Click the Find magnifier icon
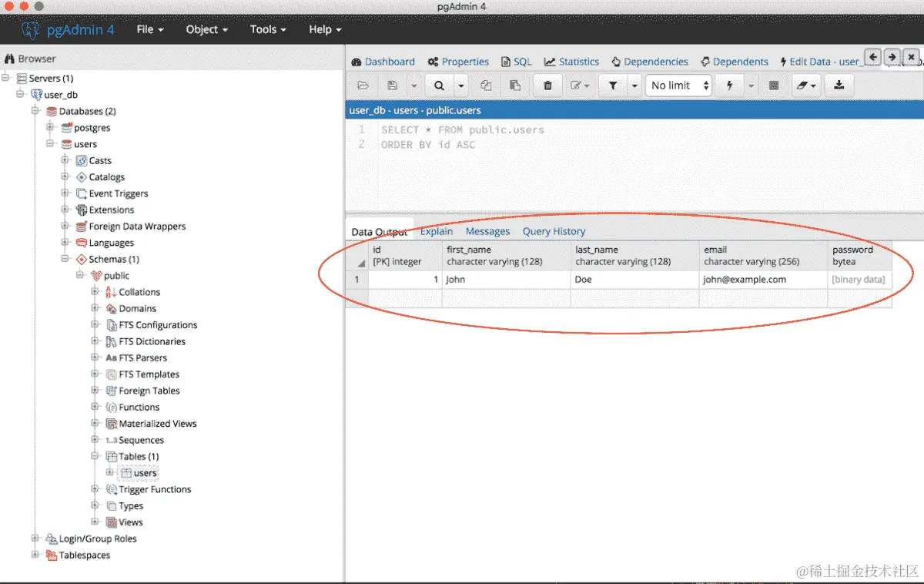 [439, 86]
